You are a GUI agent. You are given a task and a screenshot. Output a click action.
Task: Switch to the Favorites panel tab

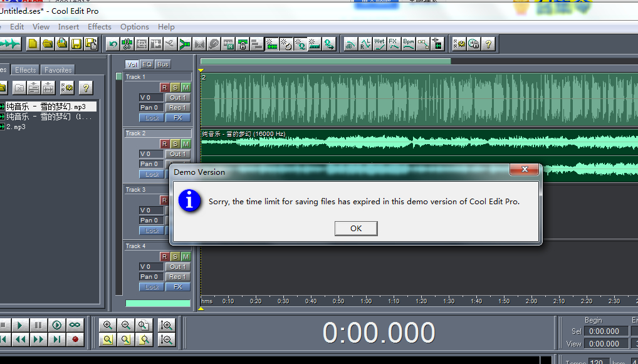tap(58, 70)
